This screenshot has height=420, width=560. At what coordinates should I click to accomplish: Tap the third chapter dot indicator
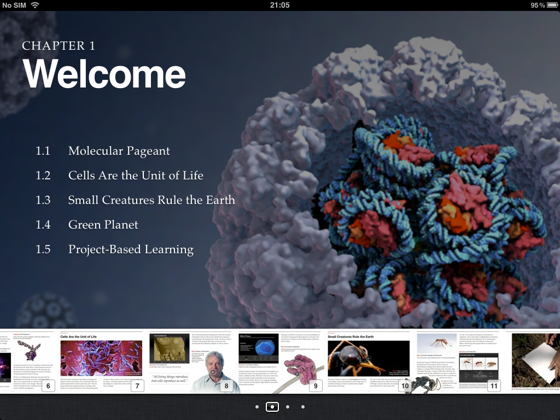pyautogui.click(x=288, y=407)
